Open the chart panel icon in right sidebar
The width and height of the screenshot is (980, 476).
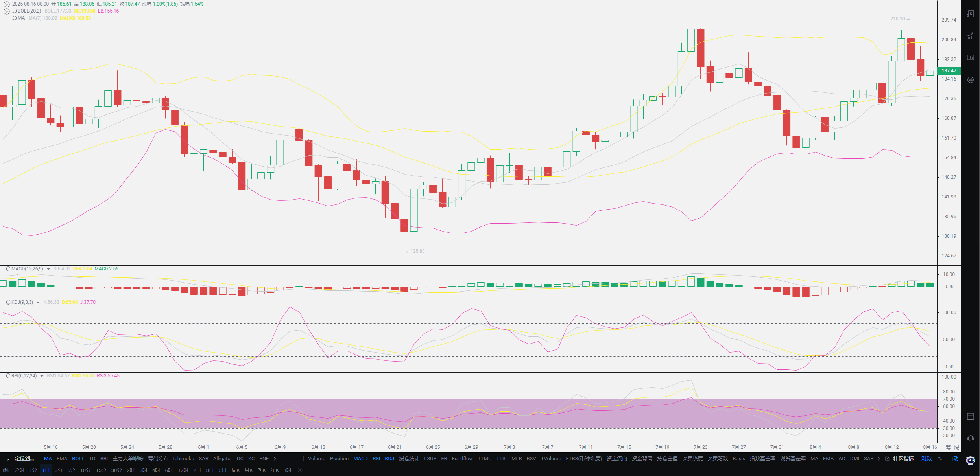(971, 58)
